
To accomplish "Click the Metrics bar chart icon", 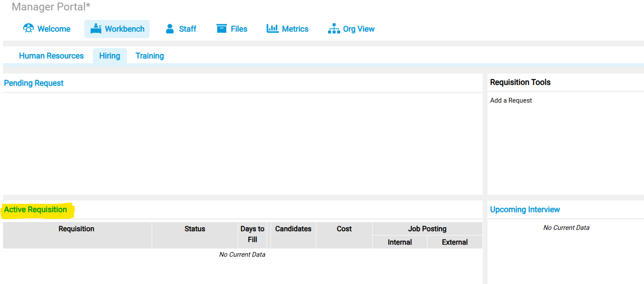I will click(x=272, y=29).
